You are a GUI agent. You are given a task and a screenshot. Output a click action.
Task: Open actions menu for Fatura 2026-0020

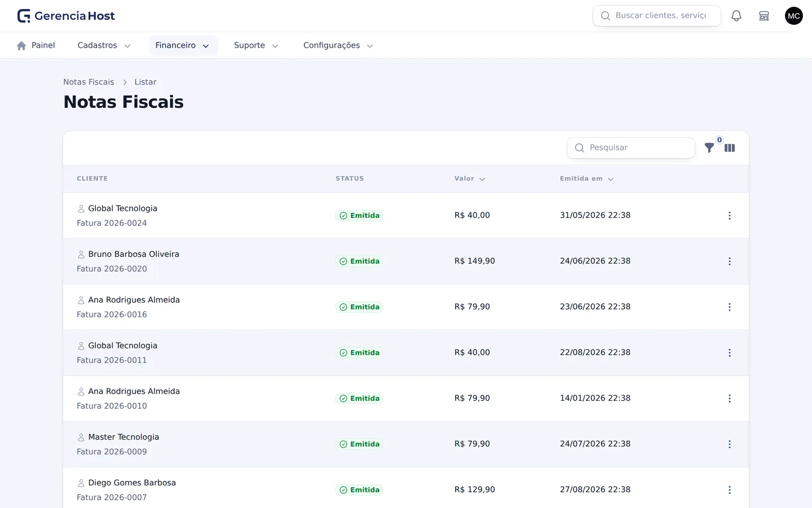coord(730,261)
